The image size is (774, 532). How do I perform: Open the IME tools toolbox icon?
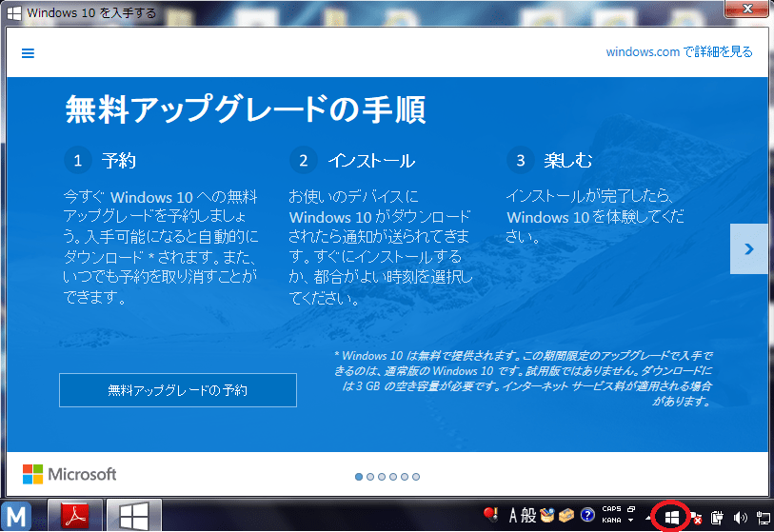tap(566, 515)
